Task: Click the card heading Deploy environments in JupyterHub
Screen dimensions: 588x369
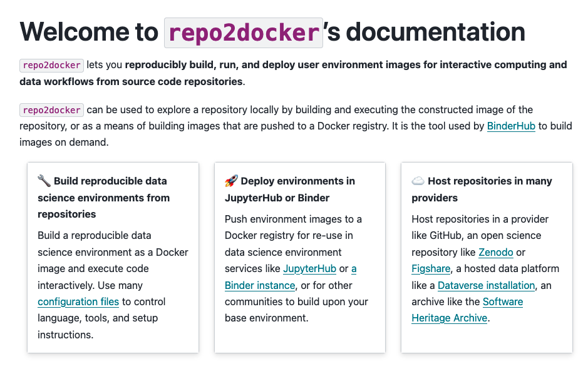Action: (x=289, y=189)
